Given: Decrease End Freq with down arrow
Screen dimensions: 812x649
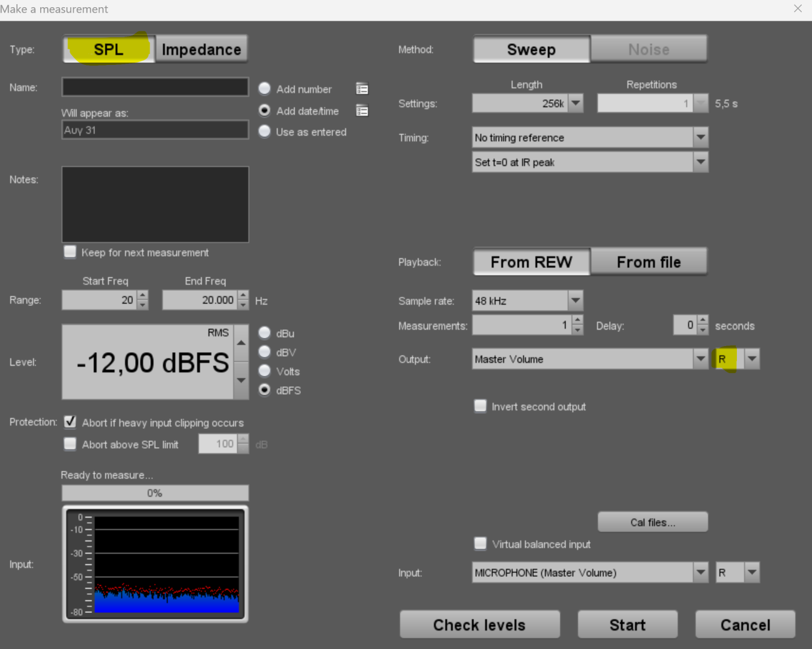Looking at the screenshot, I should point(243,305).
